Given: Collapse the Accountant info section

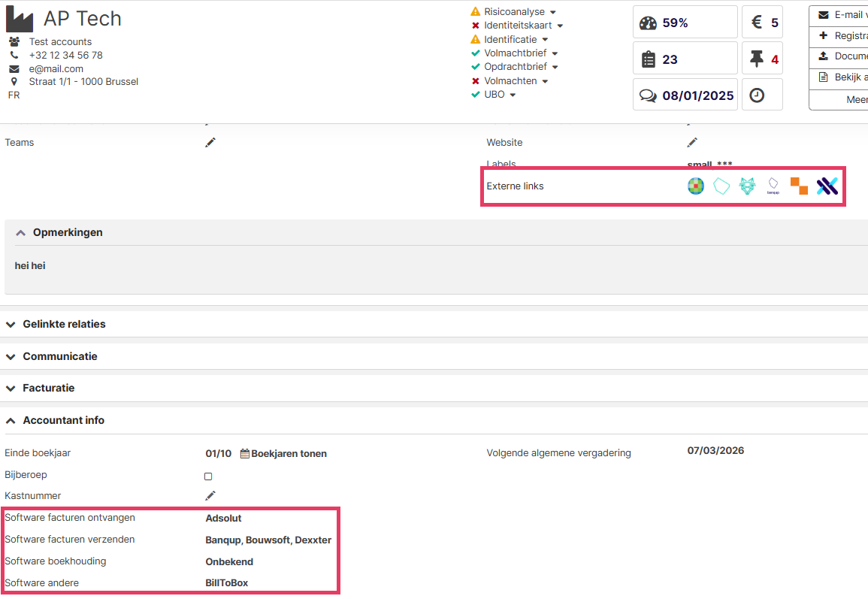Looking at the screenshot, I should (x=11, y=421).
